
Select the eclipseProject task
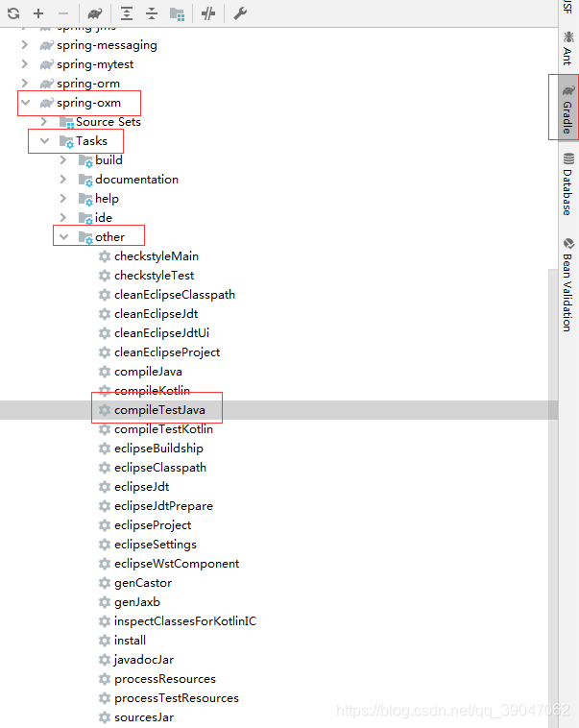(153, 525)
